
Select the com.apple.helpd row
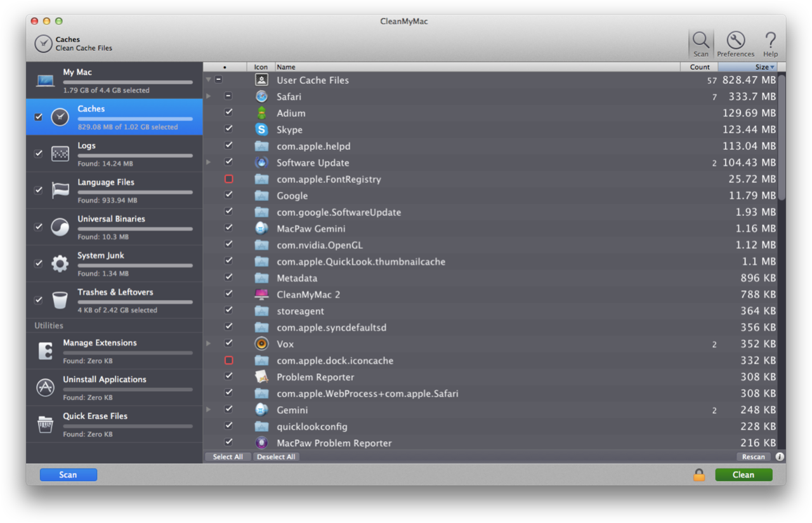490,146
